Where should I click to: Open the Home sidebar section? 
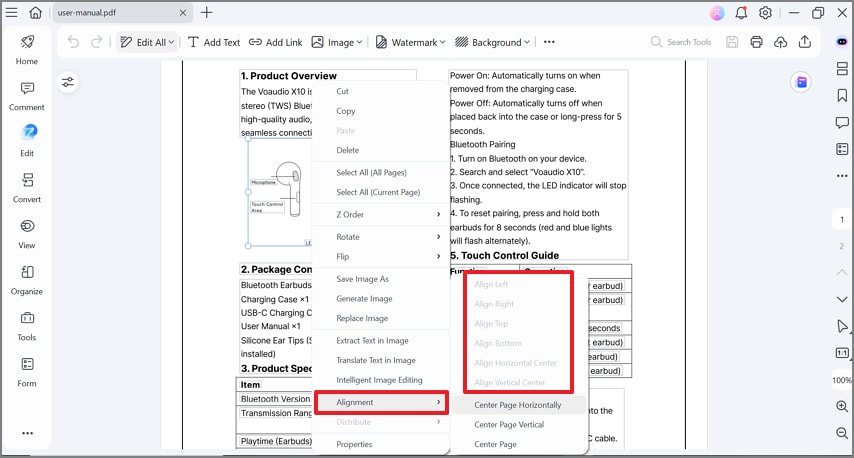[x=27, y=50]
